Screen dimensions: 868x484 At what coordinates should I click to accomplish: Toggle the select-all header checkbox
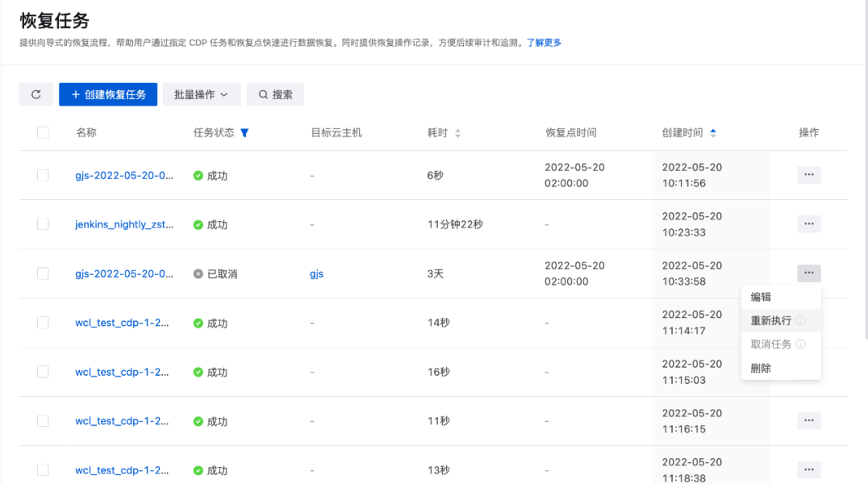pyautogui.click(x=43, y=132)
